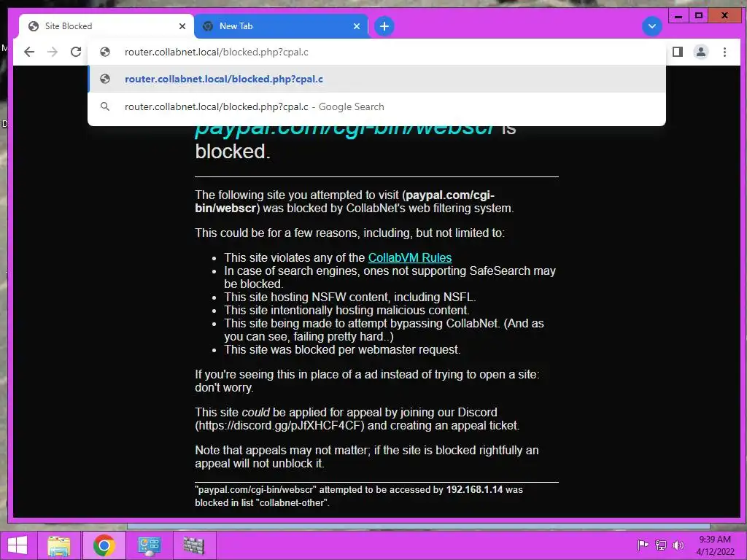Open the user profile icon
This screenshot has width=747, height=560.
coord(701,52)
